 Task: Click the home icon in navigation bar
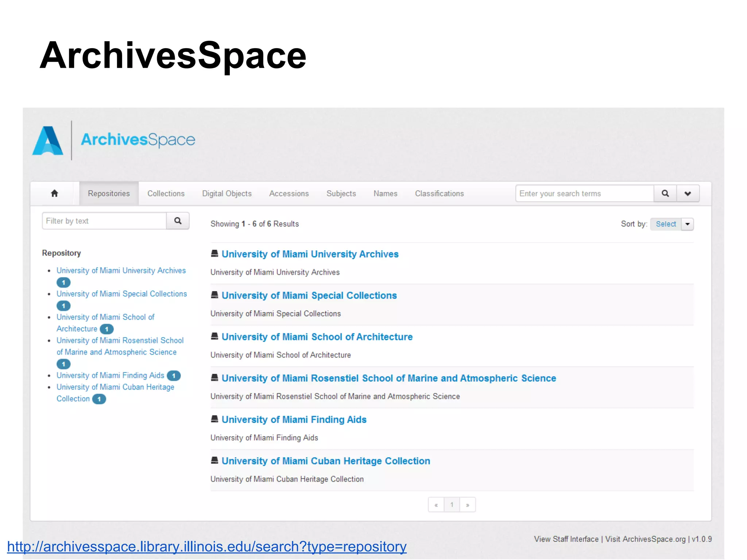tap(54, 193)
